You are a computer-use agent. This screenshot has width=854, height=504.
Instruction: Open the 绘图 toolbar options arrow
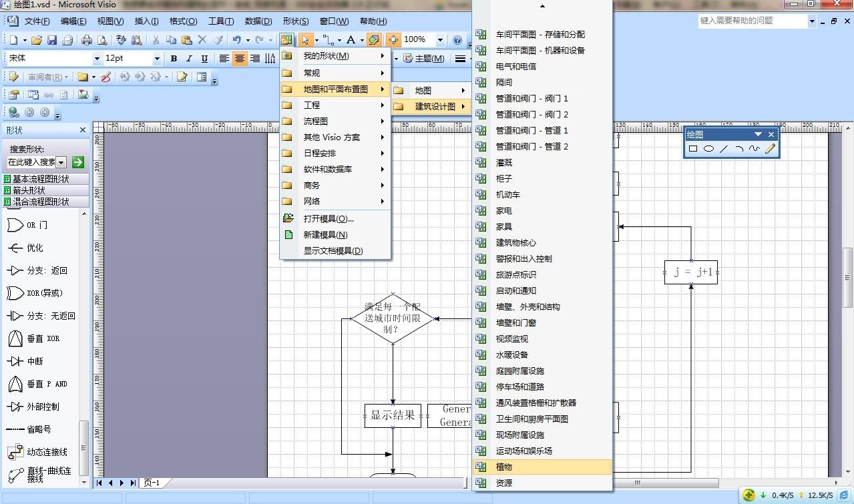pyautogui.click(x=758, y=134)
